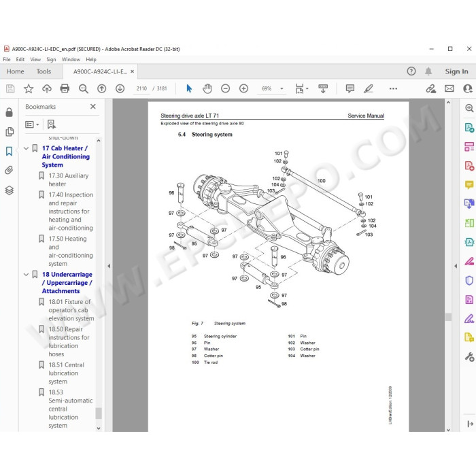476x476 pixels.
Task: Click the document vertical scrollbar thumb
Action: tap(448, 317)
